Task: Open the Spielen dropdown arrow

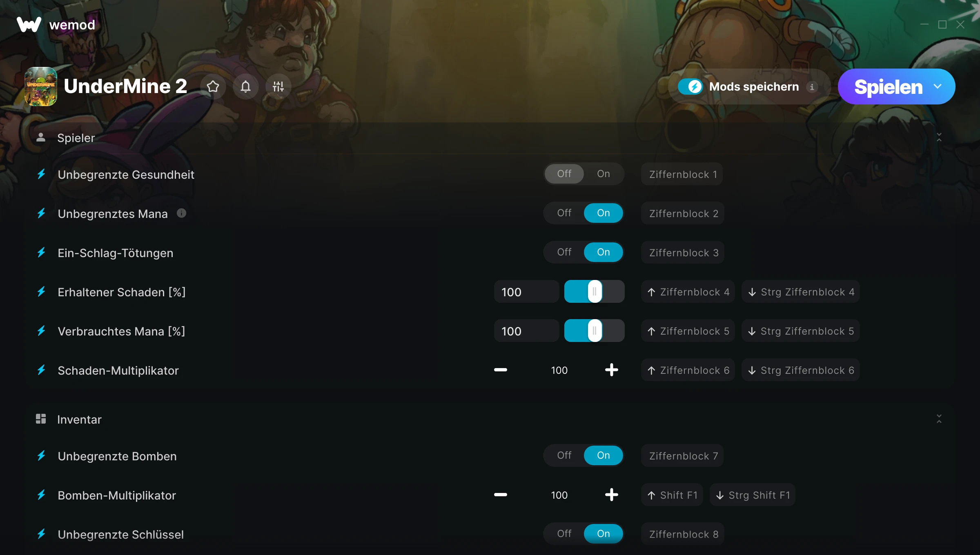Action: (938, 87)
